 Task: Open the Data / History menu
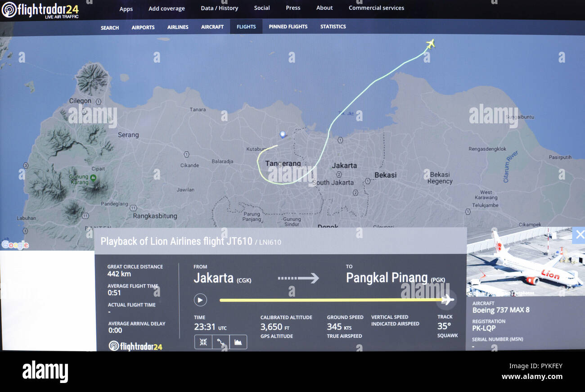click(219, 8)
